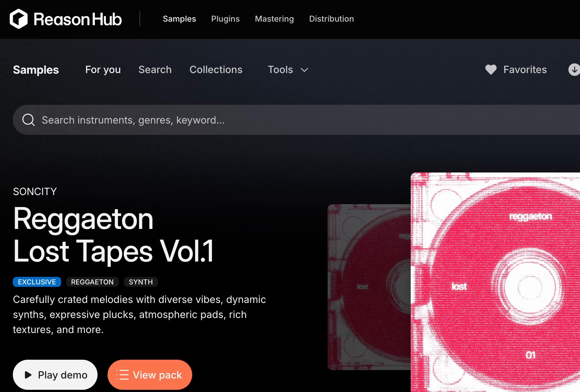Screen dimensions: 580x392
Task: Select the REGGAETON genre tag
Action: click(92, 282)
